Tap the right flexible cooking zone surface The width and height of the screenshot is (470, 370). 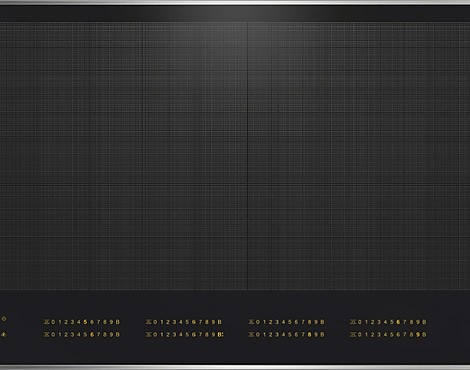point(359,156)
